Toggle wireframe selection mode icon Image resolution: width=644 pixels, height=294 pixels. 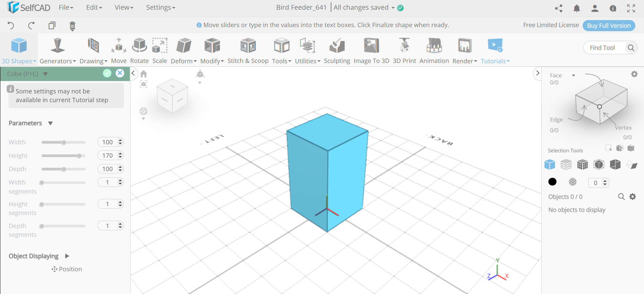566,164
